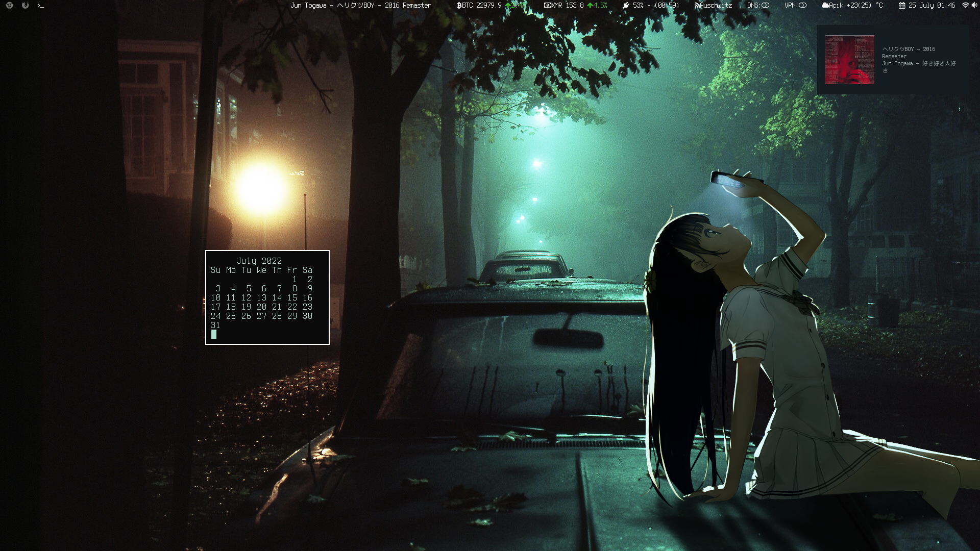Click the album art in the notification

click(849, 60)
